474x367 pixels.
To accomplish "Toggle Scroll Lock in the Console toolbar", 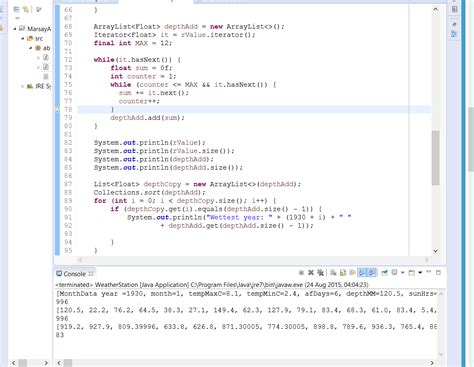I will (x=343, y=273).
